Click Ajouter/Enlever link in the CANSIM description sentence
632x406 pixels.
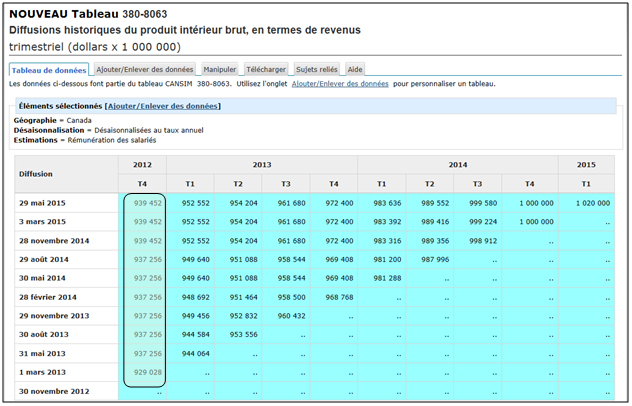tap(340, 84)
